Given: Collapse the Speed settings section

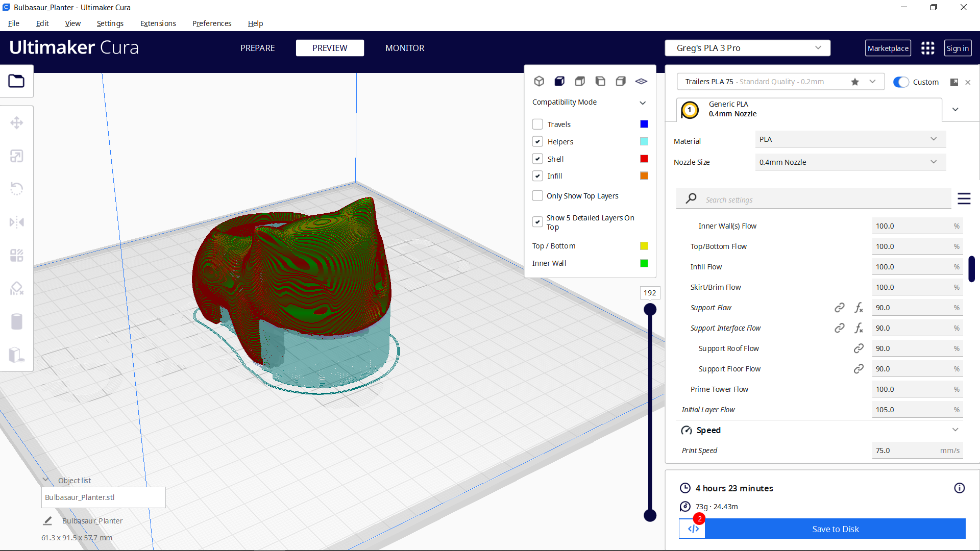Looking at the screenshot, I should pos(955,430).
